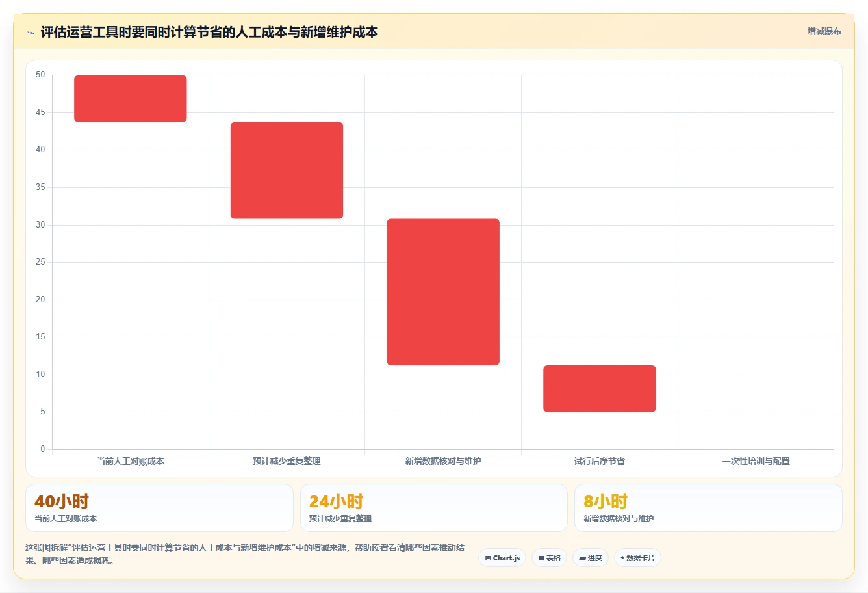The image size is (868, 593).
Task: Open the 8小时 data card
Action: [x=708, y=508]
